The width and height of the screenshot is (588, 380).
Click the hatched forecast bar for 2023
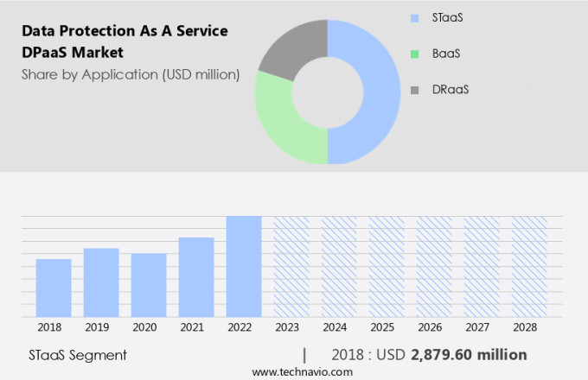tap(291, 266)
